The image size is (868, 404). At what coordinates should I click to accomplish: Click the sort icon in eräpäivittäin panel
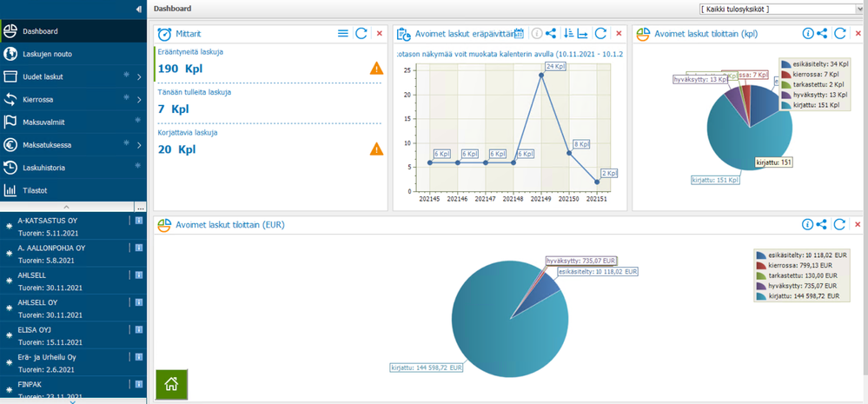tap(568, 33)
